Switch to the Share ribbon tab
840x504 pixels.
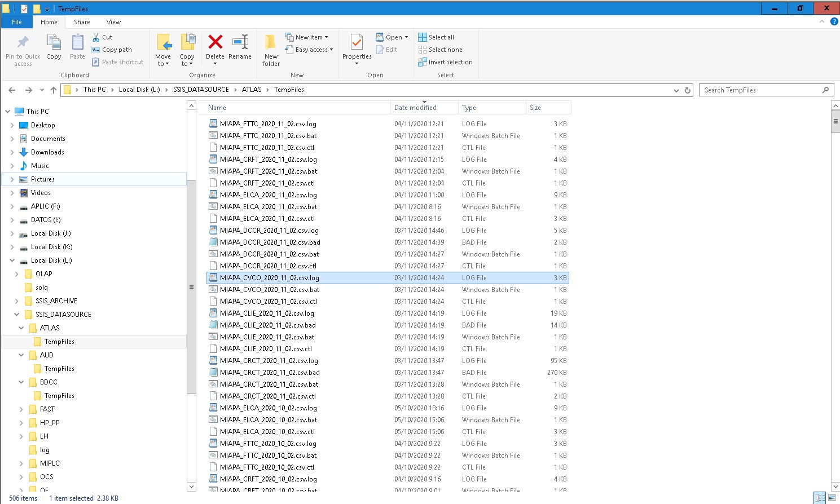point(82,22)
